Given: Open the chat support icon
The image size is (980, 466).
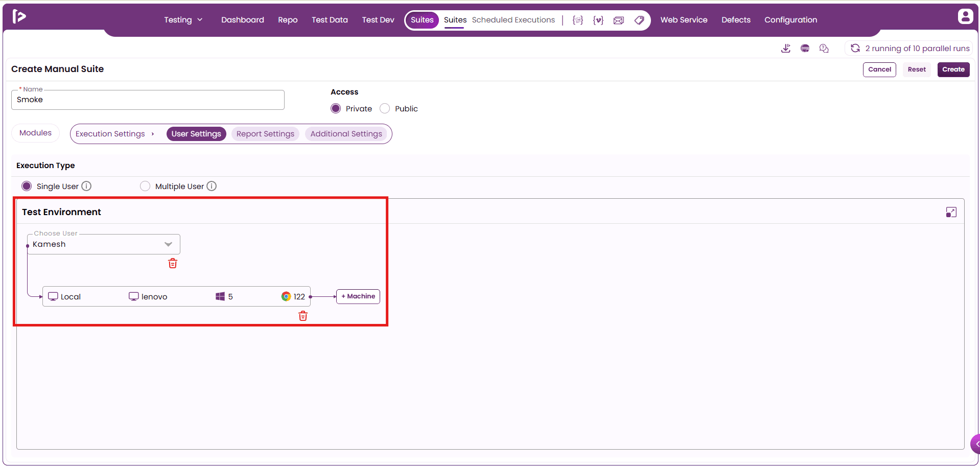Looking at the screenshot, I should (824, 48).
